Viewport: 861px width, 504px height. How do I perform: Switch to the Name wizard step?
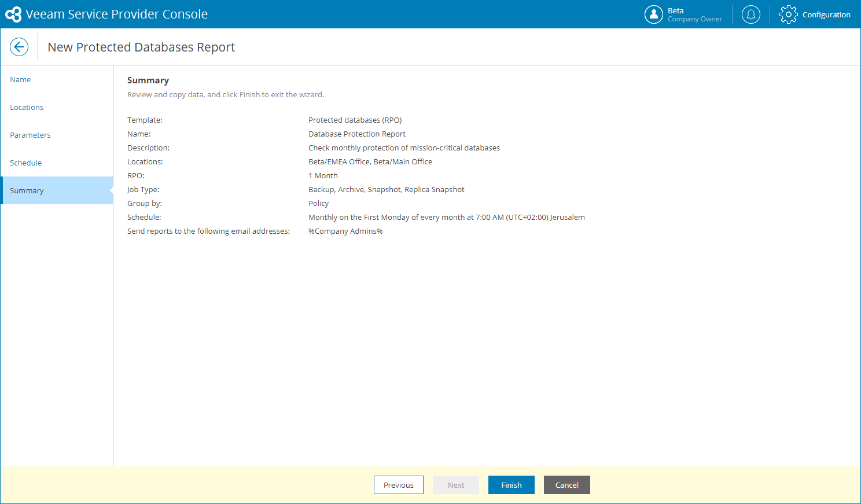(x=57, y=79)
